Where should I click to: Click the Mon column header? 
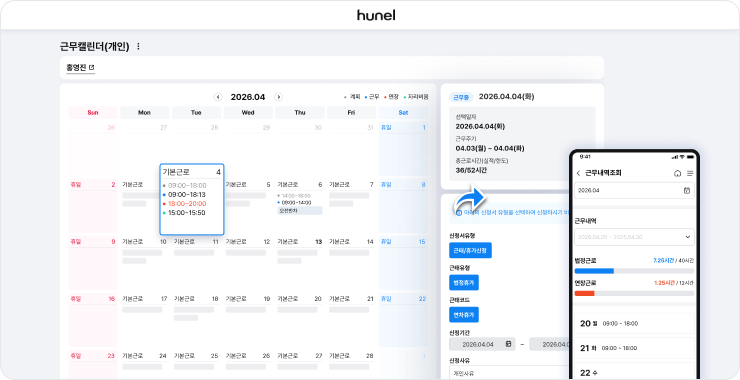pyautogui.click(x=144, y=113)
